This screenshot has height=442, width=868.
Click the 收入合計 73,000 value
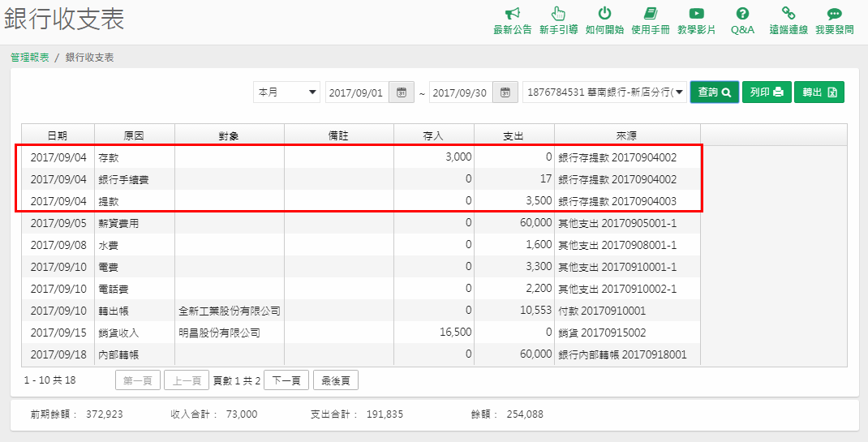coord(242,414)
